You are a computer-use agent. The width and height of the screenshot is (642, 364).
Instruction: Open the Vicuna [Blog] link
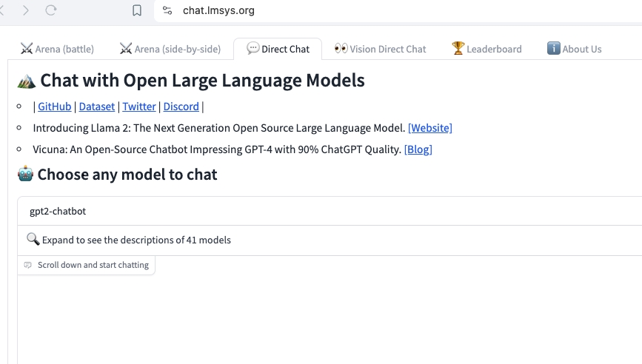(x=418, y=149)
